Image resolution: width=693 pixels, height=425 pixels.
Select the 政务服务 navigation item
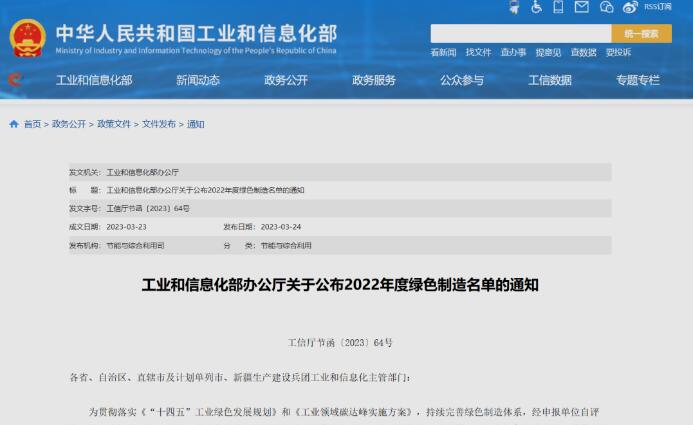click(374, 81)
